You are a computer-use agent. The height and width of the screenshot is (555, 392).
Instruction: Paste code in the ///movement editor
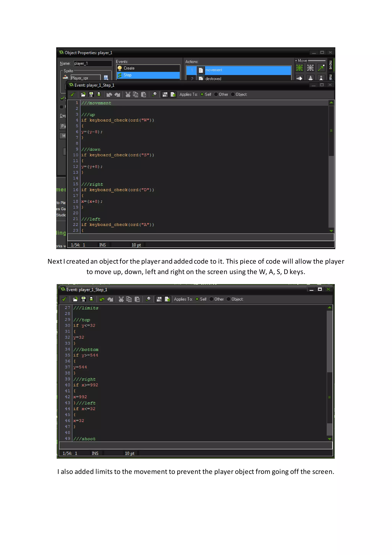coord(144,94)
